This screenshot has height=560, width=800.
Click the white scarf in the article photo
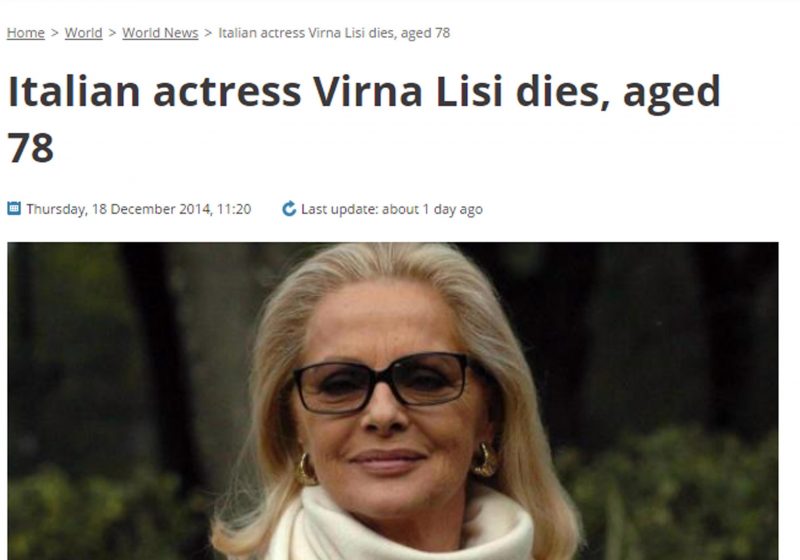coord(401,525)
